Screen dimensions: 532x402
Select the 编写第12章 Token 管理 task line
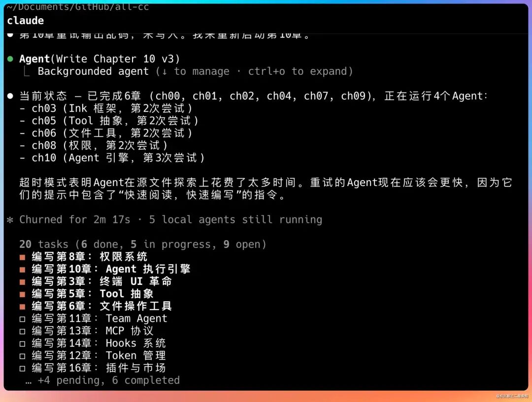(x=99, y=355)
